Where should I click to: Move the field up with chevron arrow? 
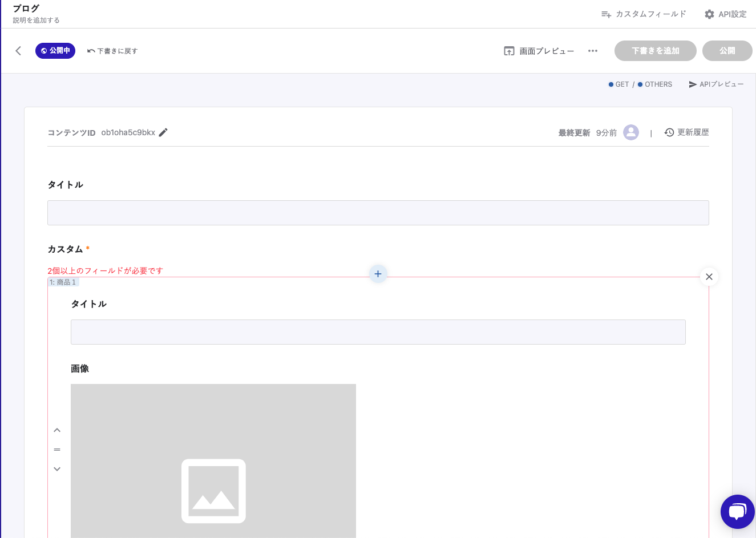(57, 430)
